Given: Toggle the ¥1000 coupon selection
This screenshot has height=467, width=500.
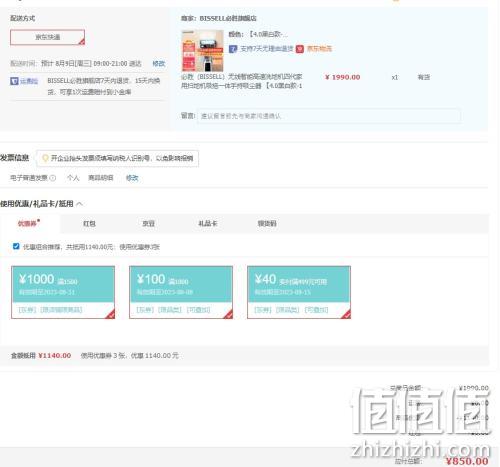Looking at the screenshot, I should point(63,292).
